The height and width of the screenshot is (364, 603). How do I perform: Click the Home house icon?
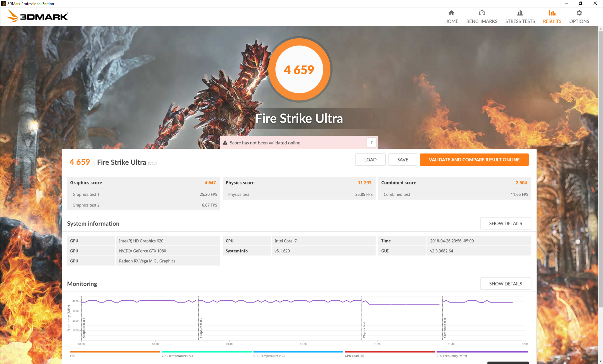point(451,13)
